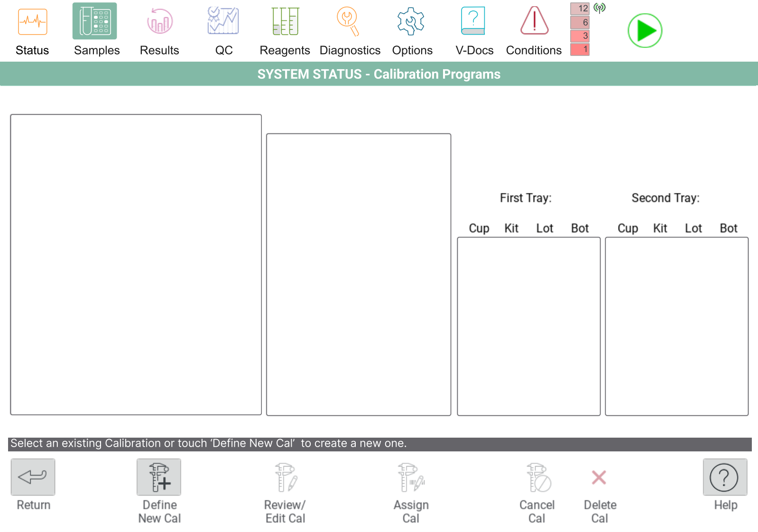Click the Diagnostics menu label
The image size is (758, 532).
(x=350, y=50)
